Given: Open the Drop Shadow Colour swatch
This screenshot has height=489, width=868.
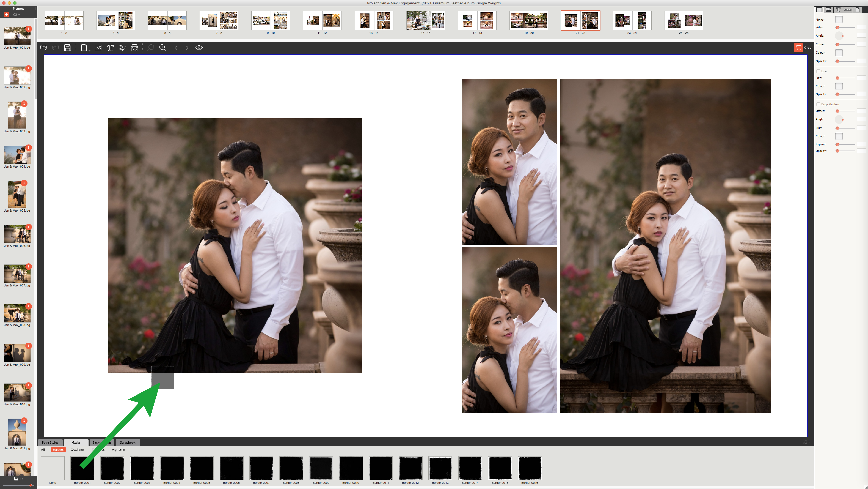Looking at the screenshot, I should pos(839,136).
